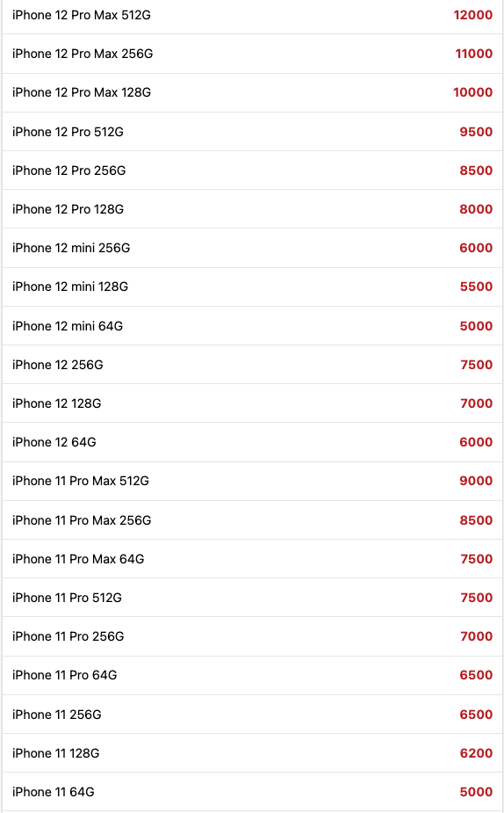Select the iPhone 12 mini 256G row
504x813 pixels.
tap(252, 248)
